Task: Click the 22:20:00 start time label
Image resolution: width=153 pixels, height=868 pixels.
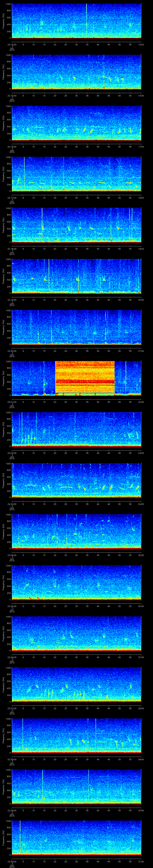Action: 12,351
